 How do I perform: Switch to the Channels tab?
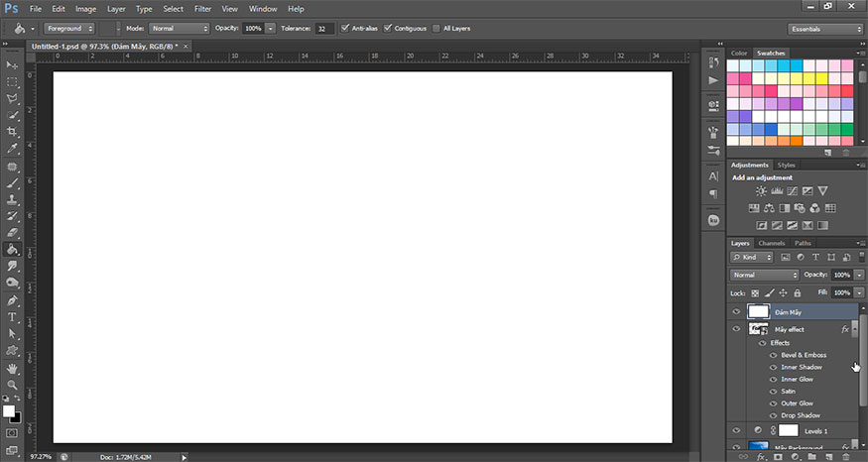(x=771, y=244)
